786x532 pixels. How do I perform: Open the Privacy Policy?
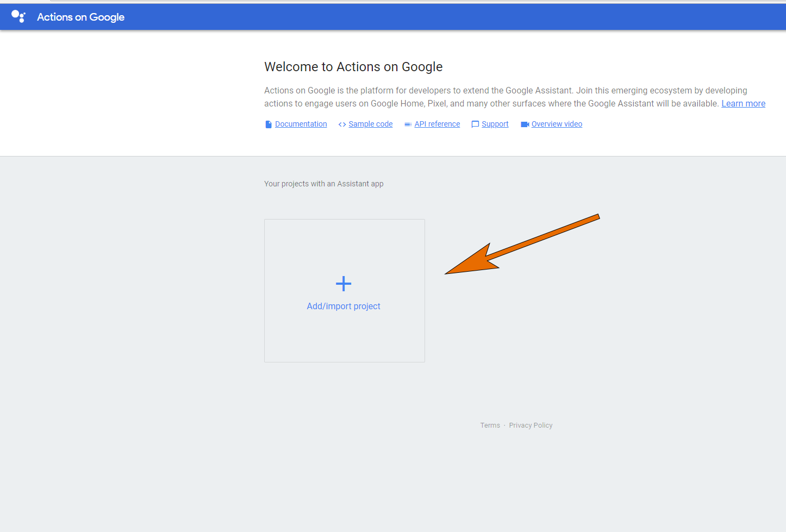[x=531, y=425]
